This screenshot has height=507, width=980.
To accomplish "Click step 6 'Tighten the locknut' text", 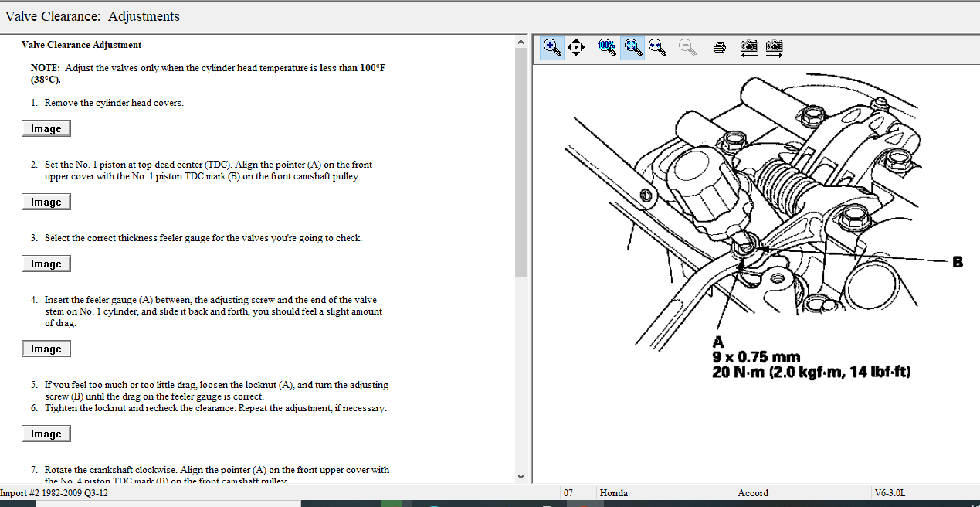I will click(x=215, y=408).
